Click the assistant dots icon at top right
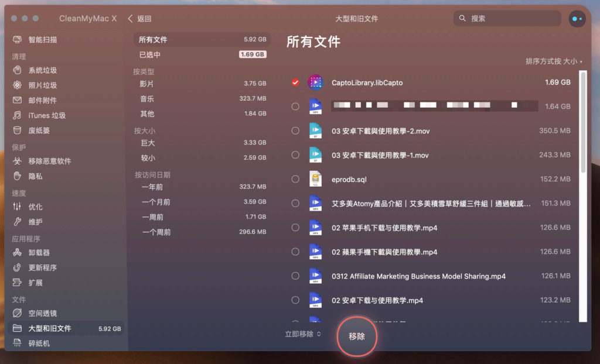 point(577,18)
